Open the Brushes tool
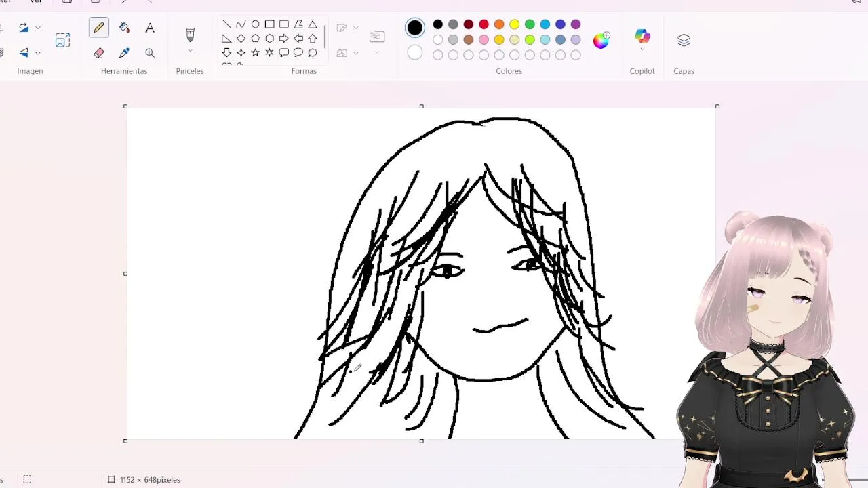The width and height of the screenshot is (868, 488). click(190, 35)
